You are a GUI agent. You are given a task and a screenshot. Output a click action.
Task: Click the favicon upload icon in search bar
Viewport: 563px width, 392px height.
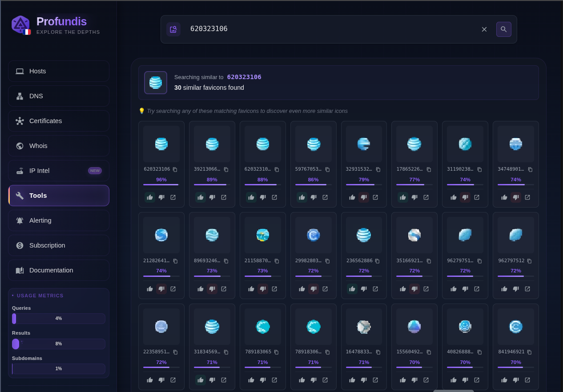pyautogui.click(x=173, y=29)
